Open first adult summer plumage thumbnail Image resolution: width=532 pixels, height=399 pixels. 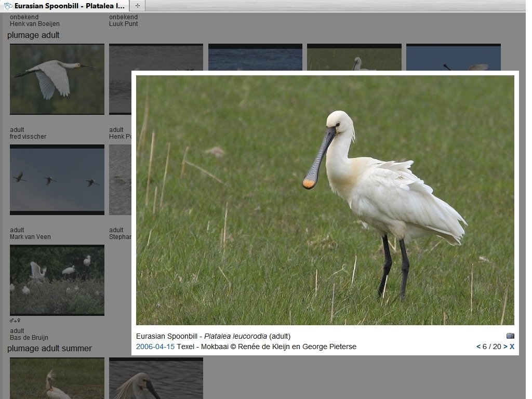click(57, 378)
